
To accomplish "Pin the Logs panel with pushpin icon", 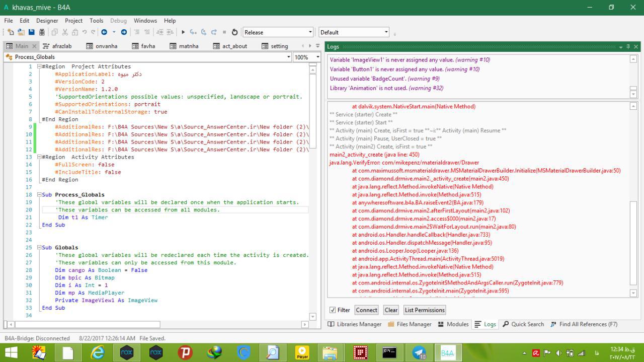I will (628, 46).
